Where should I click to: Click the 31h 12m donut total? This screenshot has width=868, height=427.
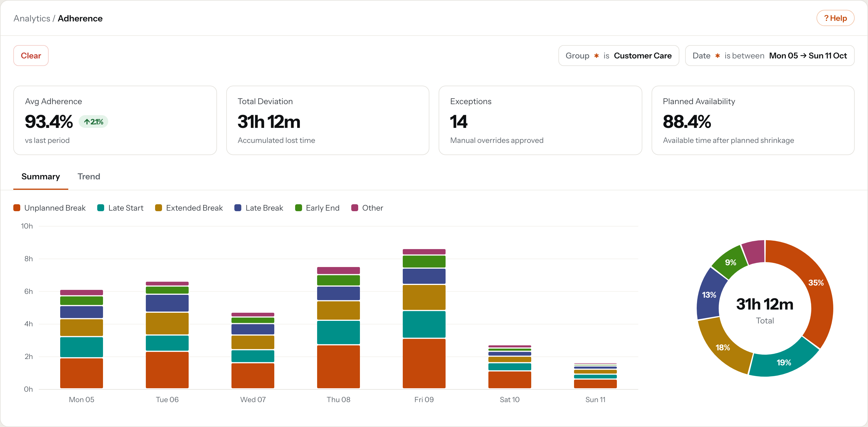coord(764,304)
